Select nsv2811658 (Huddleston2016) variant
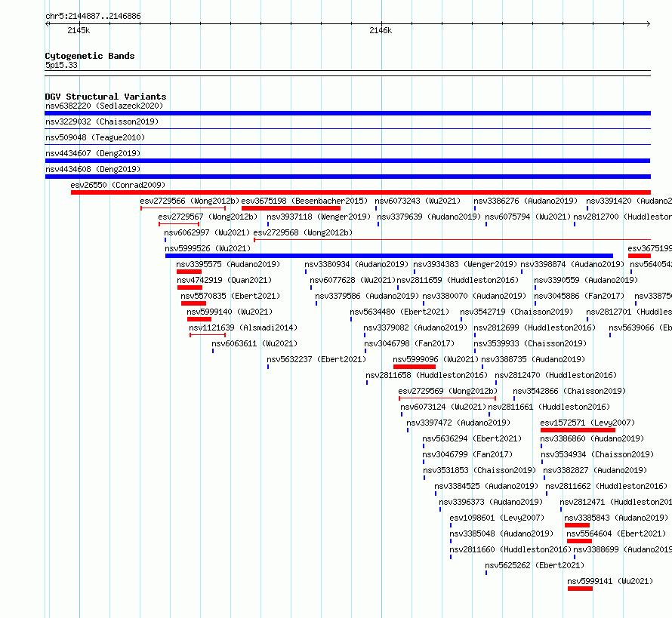672x618 pixels. (x=427, y=375)
